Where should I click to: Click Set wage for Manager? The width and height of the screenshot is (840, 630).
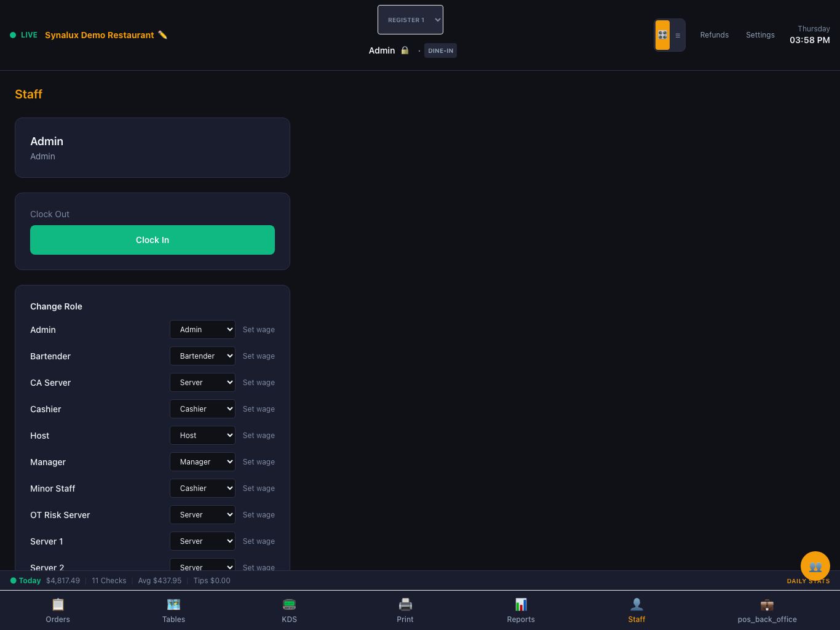(259, 462)
